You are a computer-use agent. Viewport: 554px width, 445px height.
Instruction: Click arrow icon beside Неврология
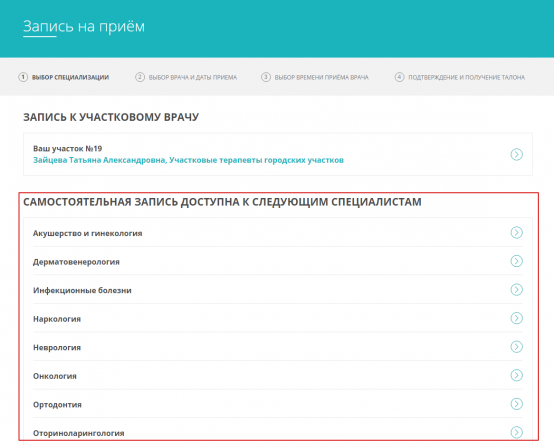tap(516, 347)
